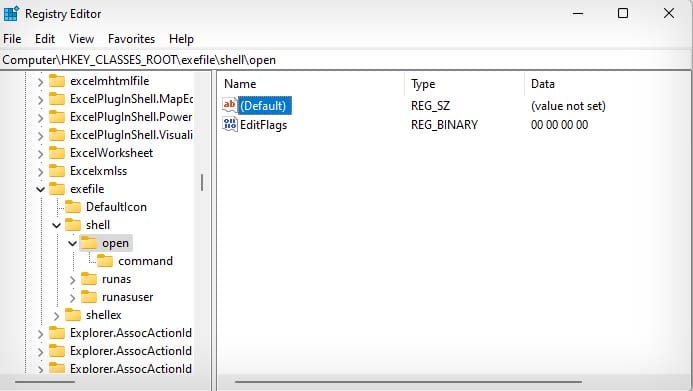Select the runasuser key label
Screen dimensions: 693x391
[127, 297]
